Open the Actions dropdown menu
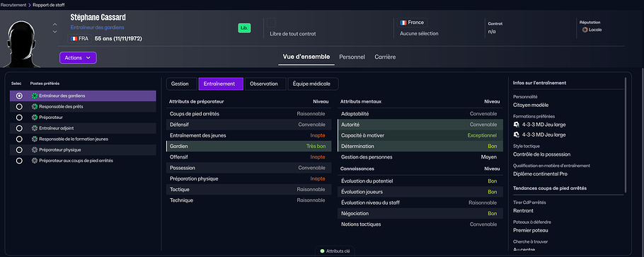Viewport: 644px width, 257px height. tap(78, 57)
